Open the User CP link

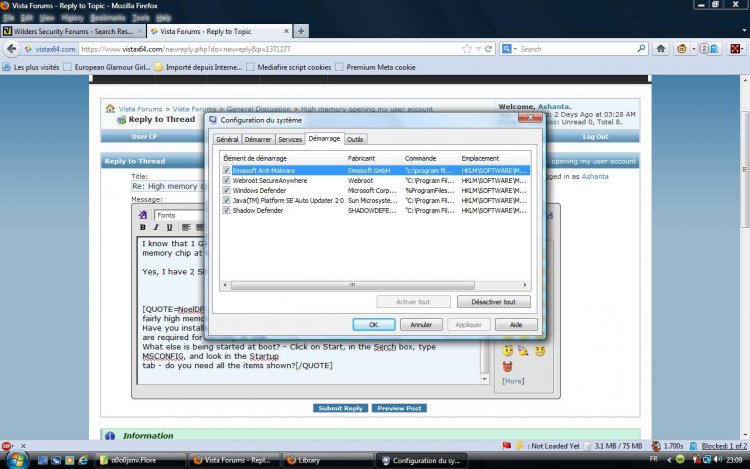[144, 137]
